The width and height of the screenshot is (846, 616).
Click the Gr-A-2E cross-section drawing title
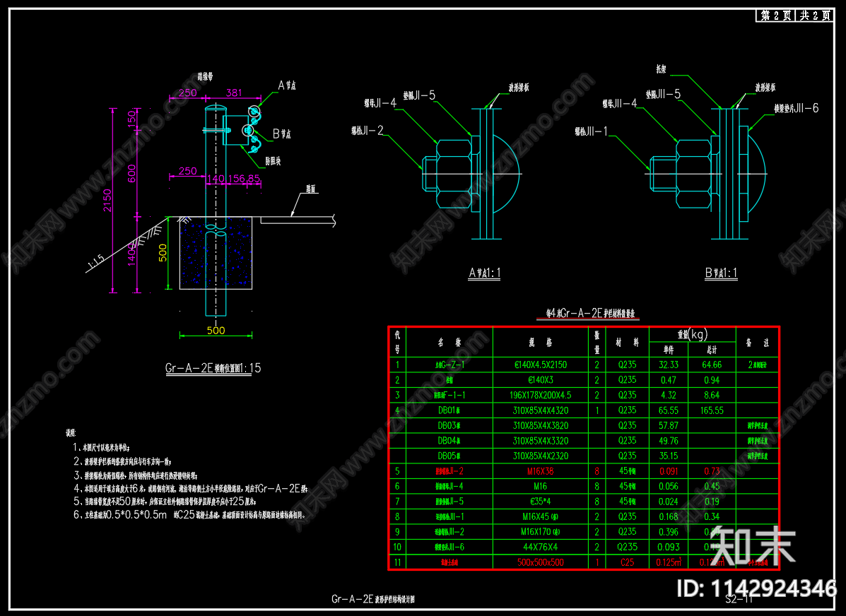(x=213, y=368)
